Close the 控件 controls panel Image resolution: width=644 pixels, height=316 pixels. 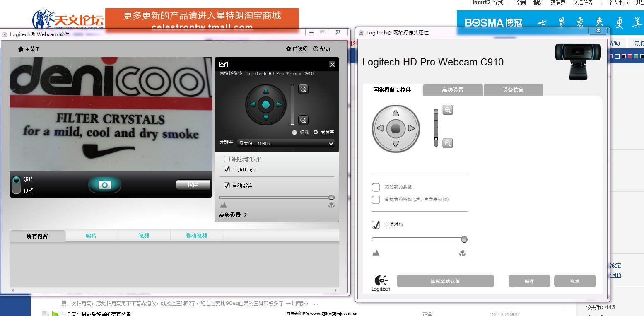click(x=332, y=64)
